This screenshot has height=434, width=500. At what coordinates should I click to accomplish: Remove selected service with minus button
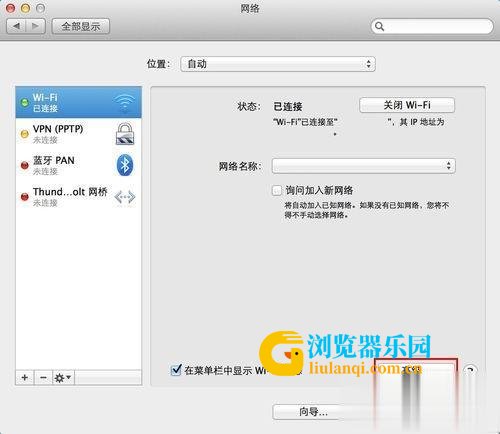(x=43, y=378)
